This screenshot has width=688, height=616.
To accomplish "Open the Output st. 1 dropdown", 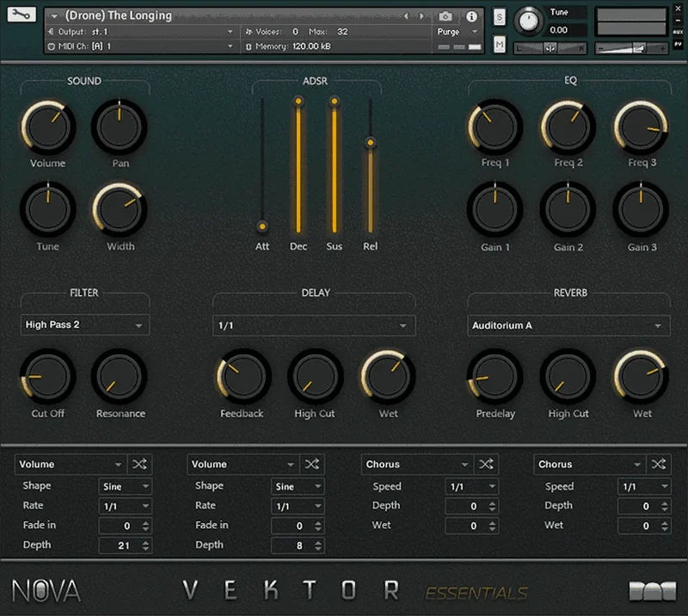I will [x=141, y=32].
